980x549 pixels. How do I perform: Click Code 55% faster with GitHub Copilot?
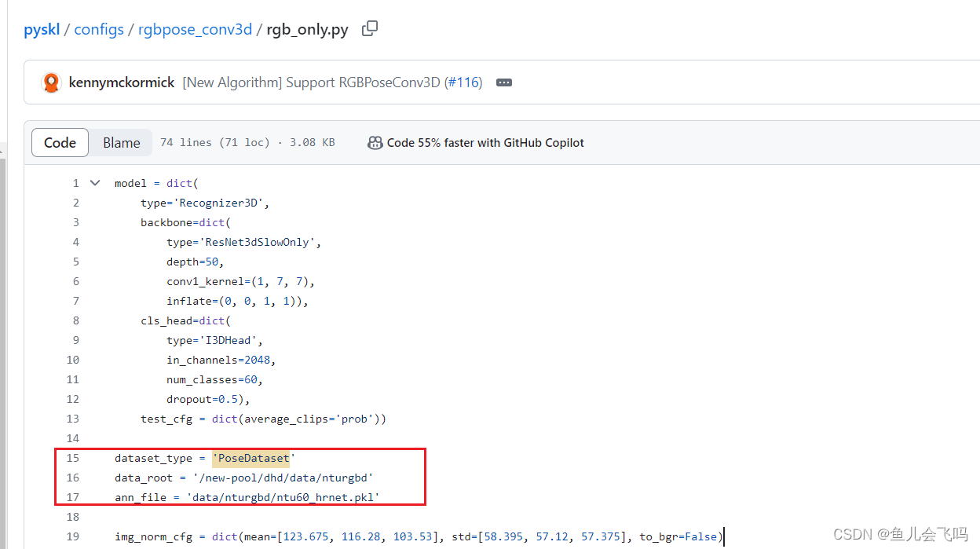point(485,143)
